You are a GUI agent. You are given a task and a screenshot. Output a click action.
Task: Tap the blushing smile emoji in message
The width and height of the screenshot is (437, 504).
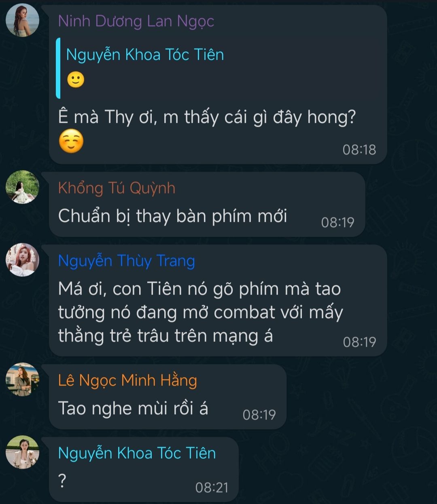[71, 142]
